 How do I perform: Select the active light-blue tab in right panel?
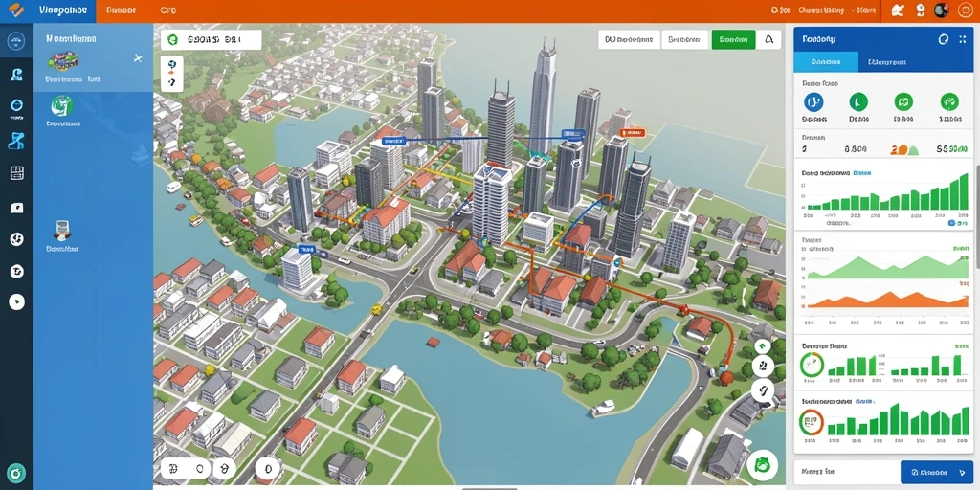coord(826,62)
